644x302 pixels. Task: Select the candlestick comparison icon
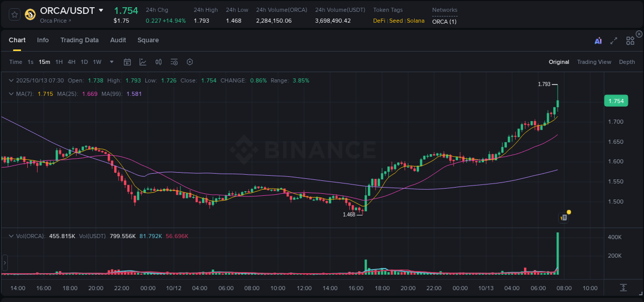pyautogui.click(x=158, y=62)
